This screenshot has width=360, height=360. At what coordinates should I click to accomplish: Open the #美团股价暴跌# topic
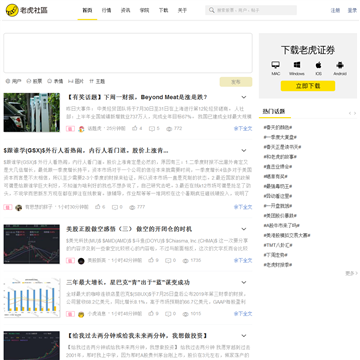click(x=280, y=216)
